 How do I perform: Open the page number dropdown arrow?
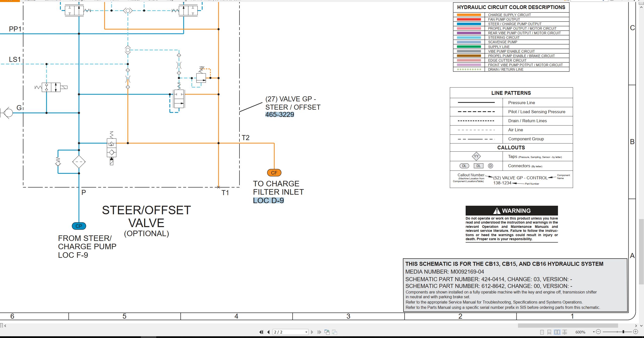[306, 332]
